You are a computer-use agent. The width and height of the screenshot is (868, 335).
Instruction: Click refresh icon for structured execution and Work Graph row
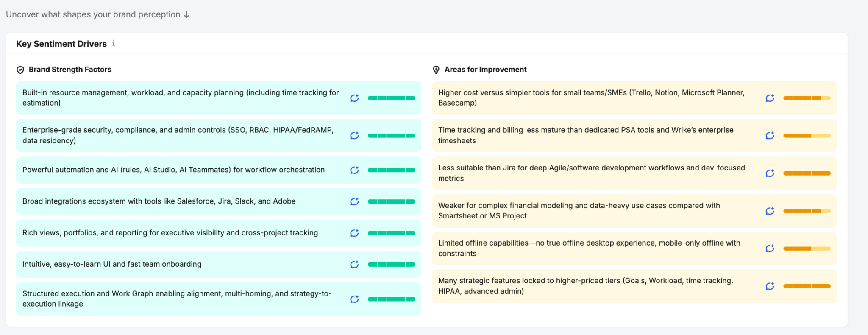click(x=354, y=299)
